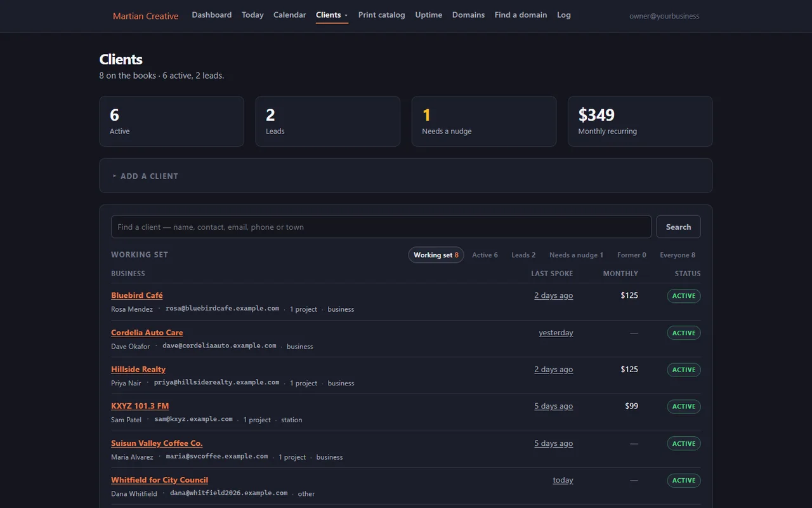Click the Search button
This screenshot has width=812, height=508.
pos(678,227)
